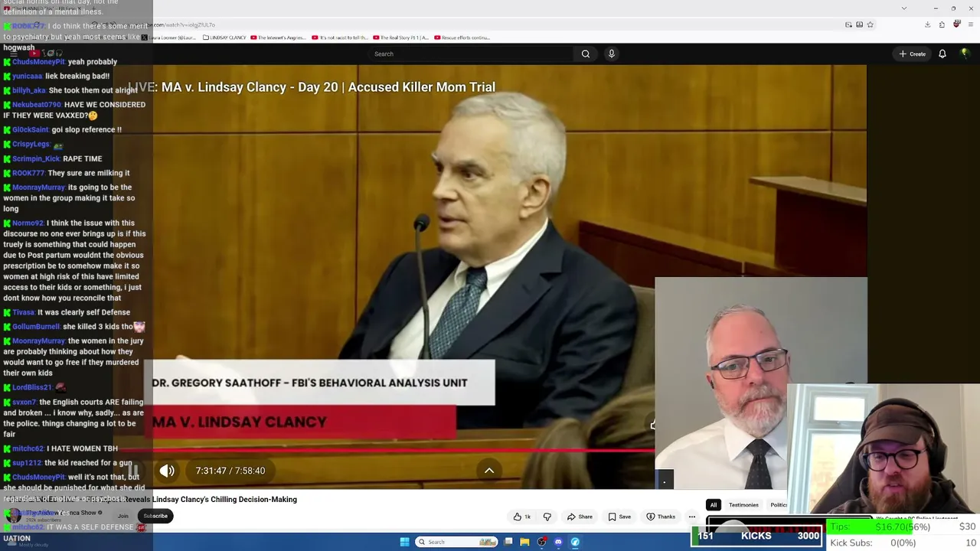Bookmark this page with the star icon
The image size is (980, 551).
(870, 24)
